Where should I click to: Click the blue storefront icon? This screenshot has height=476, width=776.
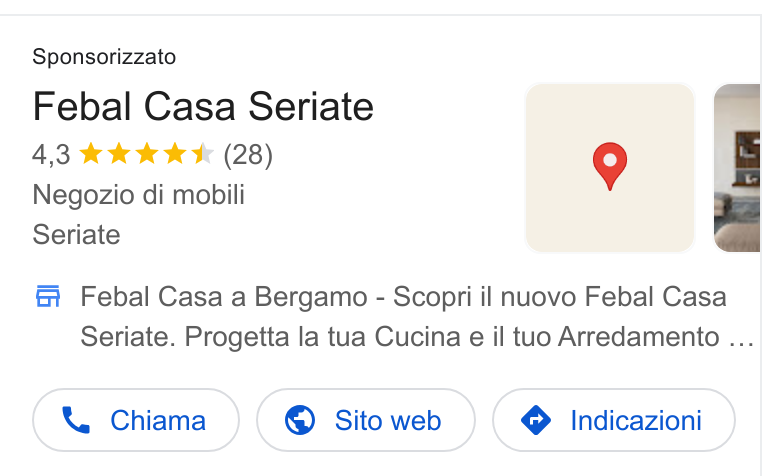pyautogui.click(x=48, y=296)
